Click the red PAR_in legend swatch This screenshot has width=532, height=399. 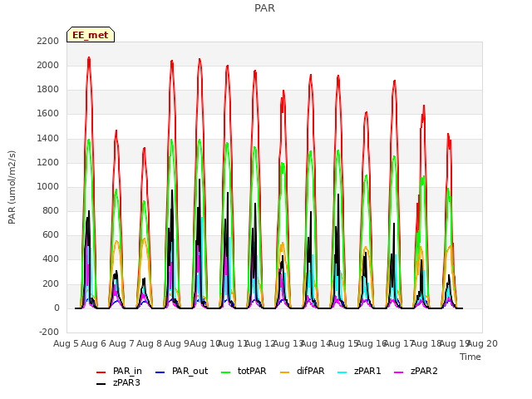tap(101, 372)
